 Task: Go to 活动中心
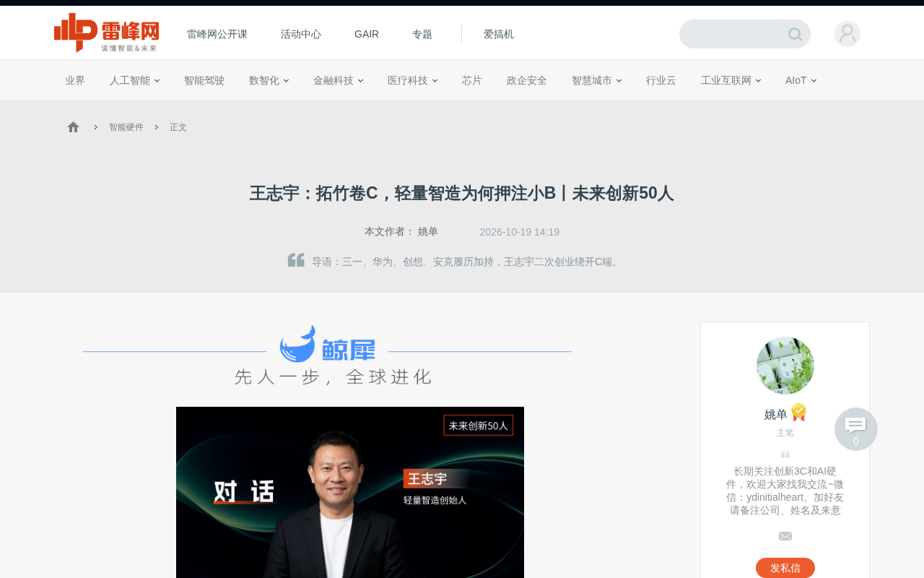pyautogui.click(x=301, y=34)
